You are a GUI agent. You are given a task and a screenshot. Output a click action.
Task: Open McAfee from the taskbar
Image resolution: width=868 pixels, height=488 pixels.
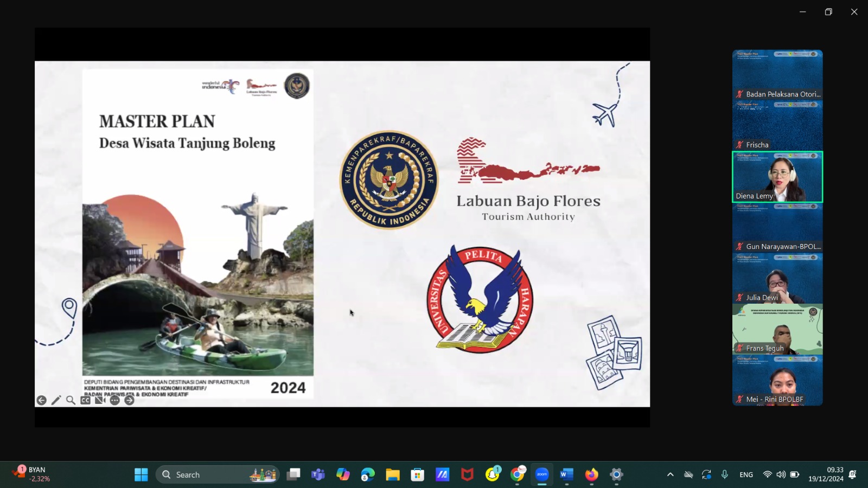(467, 474)
